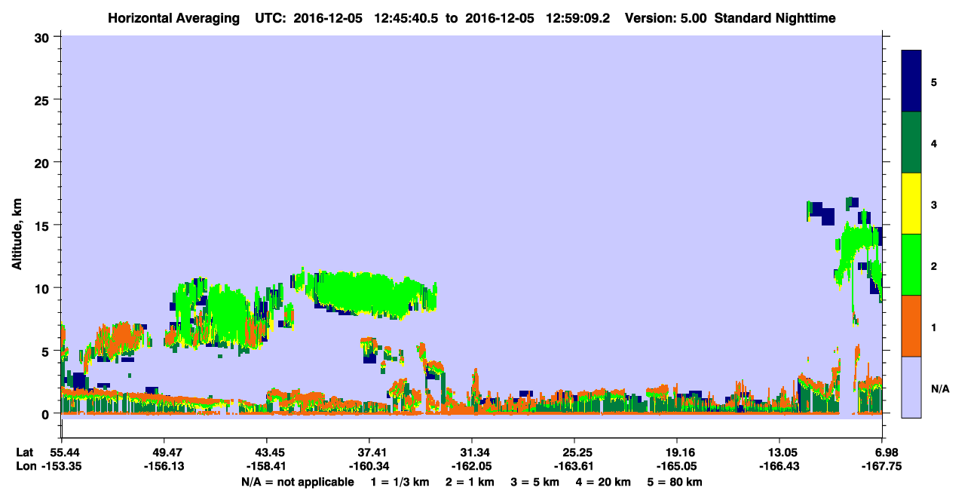Click the orange colorbar segment labeled 1
980x503 pixels.
[x=911, y=326]
